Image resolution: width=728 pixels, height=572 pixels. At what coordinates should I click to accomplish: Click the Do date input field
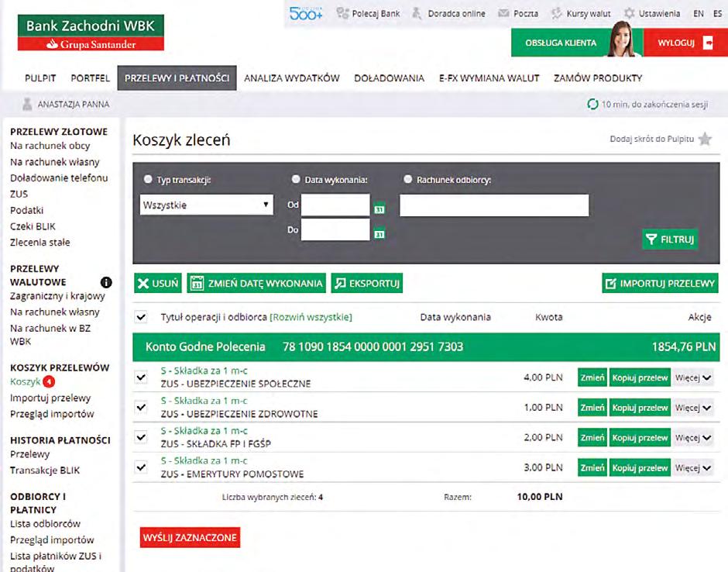click(x=335, y=229)
